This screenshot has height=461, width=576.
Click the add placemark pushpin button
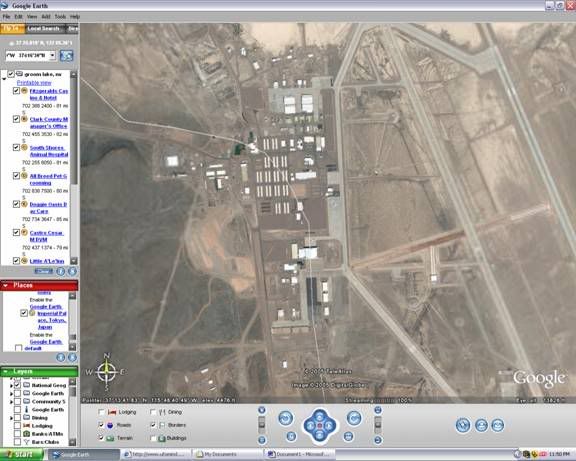[x=463, y=425]
